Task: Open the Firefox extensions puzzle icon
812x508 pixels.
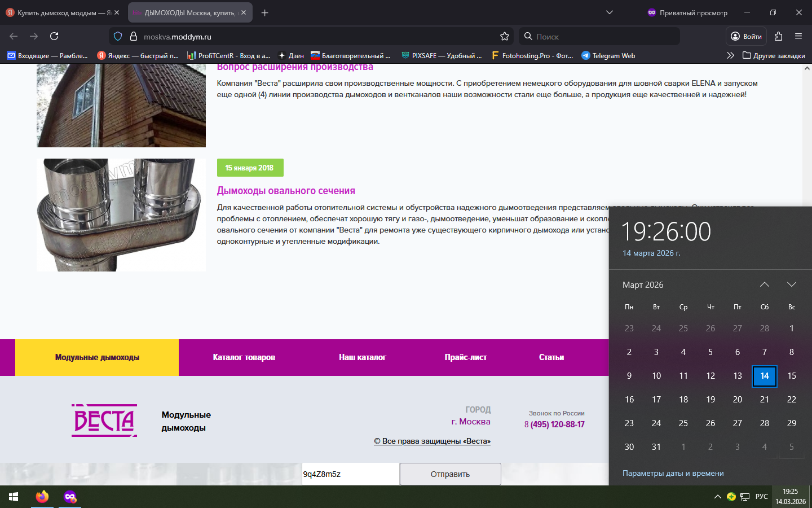Action: (778, 36)
